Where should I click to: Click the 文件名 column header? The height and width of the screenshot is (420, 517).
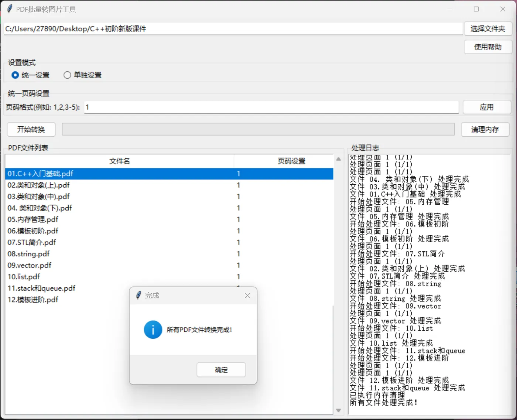point(120,161)
